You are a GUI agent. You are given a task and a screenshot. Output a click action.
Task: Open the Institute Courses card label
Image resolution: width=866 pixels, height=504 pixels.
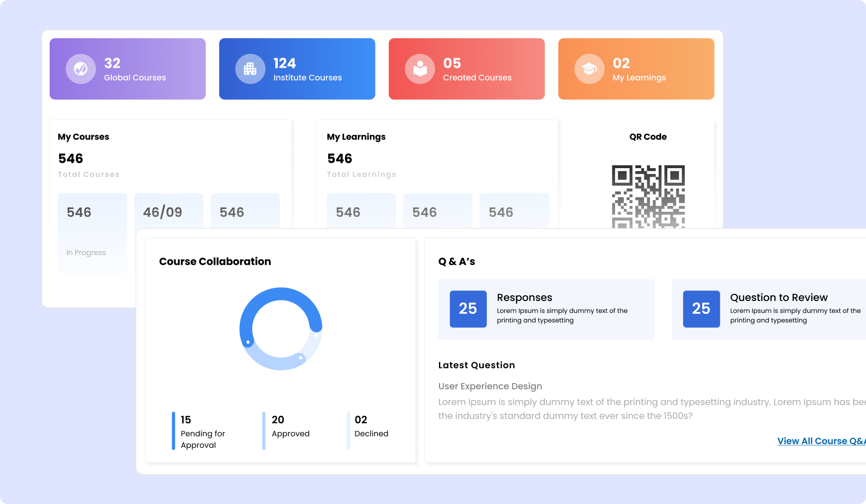click(308, 77)
